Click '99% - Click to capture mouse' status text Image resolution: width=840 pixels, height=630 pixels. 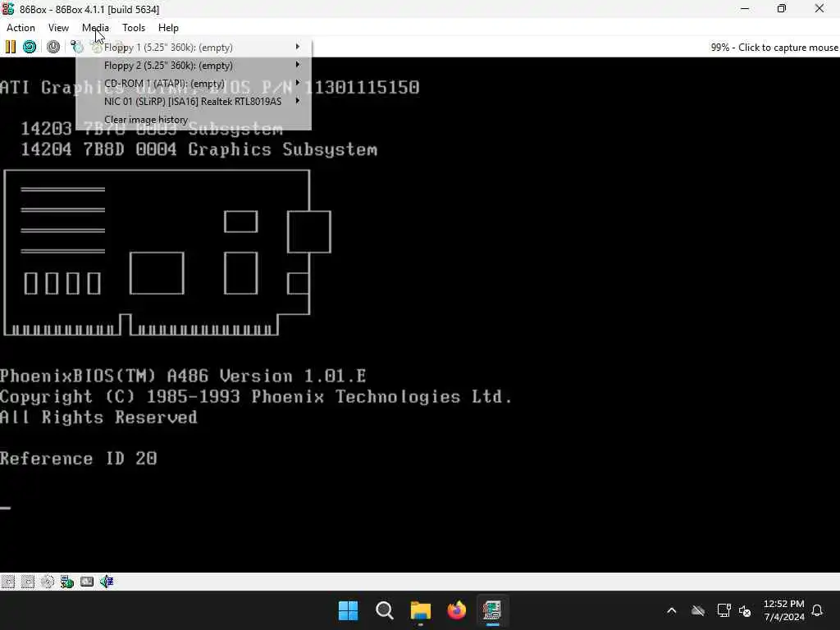[x=774, y=47]
